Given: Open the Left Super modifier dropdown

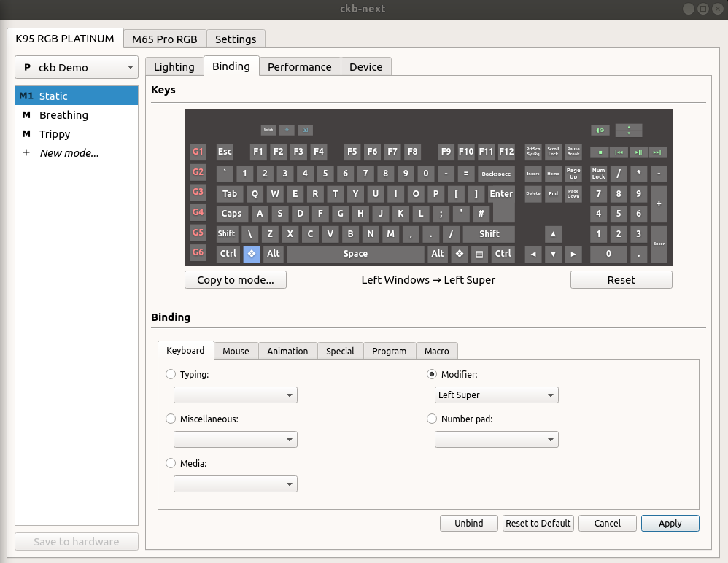Looking at the screenshot, I should pos(496,395).
